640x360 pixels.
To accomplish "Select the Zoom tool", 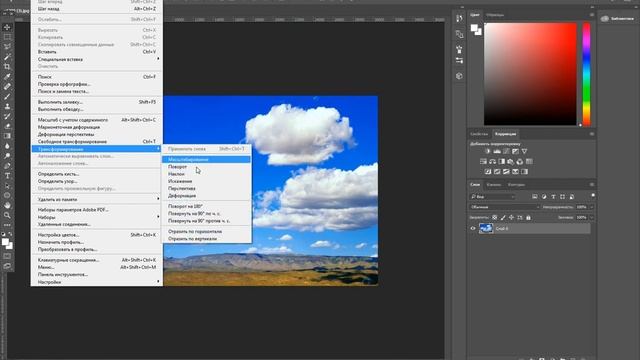I will (7, 215).
